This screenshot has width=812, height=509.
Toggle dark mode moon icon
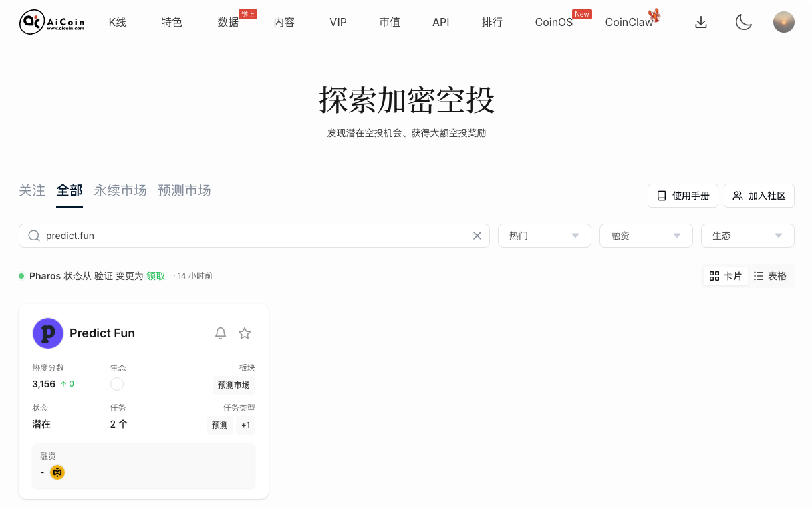743,23
